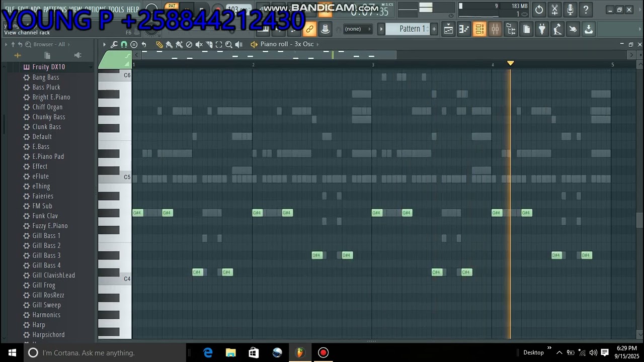Choose the Select tool dashed square

pos(219,44)
